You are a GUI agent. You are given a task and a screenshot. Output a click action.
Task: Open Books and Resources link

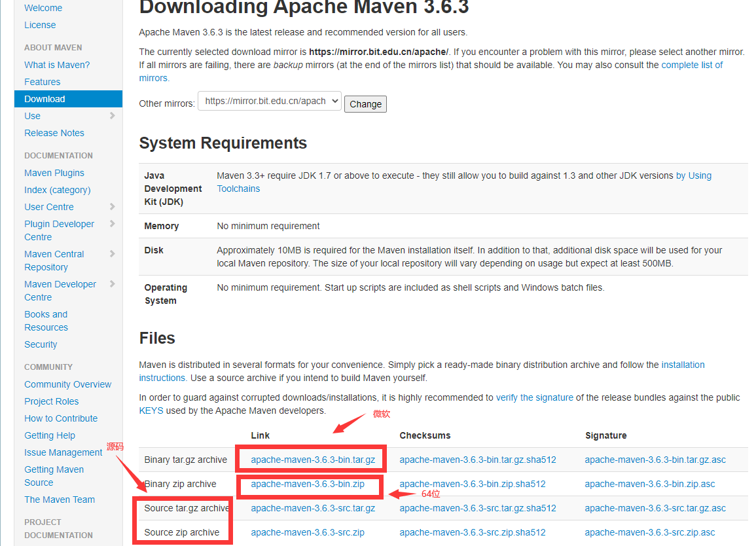click(46, 321)
